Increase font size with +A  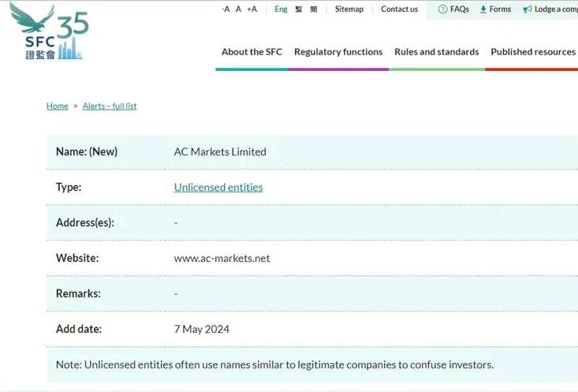252,9
